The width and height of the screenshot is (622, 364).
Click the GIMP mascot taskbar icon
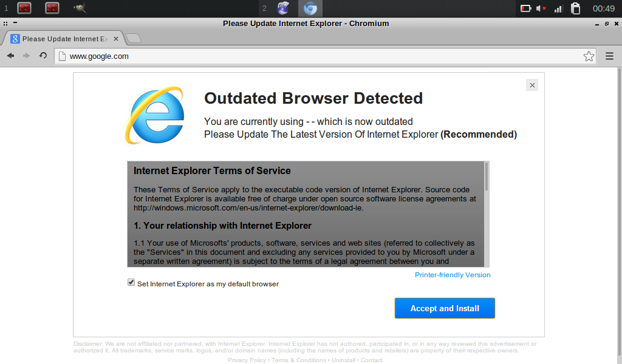80,8
